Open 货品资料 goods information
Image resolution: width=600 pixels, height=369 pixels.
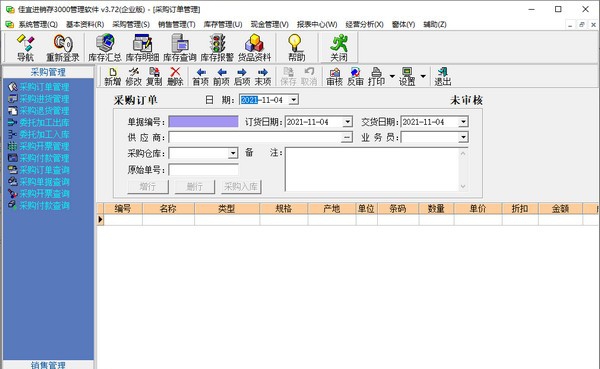254,47
